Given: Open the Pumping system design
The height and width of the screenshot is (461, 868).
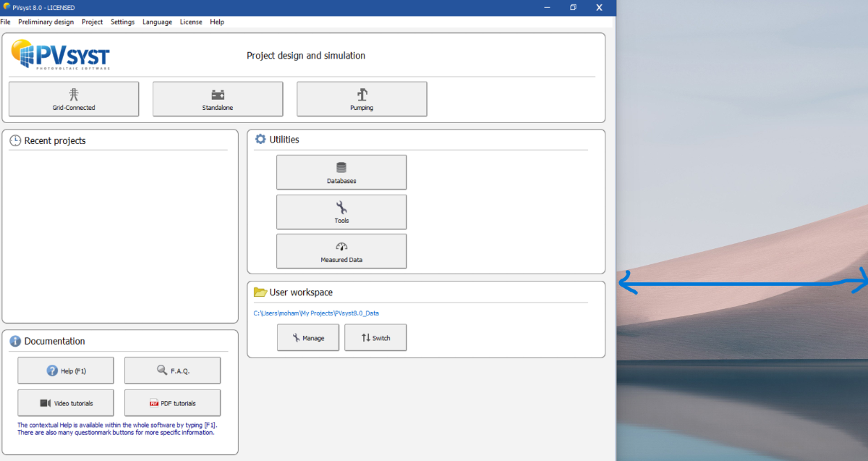Looking at the screenshot, I should pos(362,99).
